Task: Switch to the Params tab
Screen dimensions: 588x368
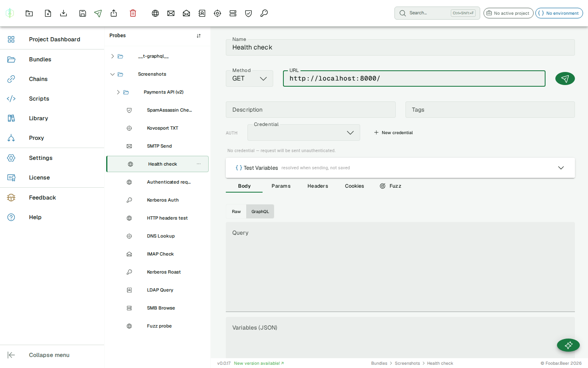Action: (x=281, y=186)
